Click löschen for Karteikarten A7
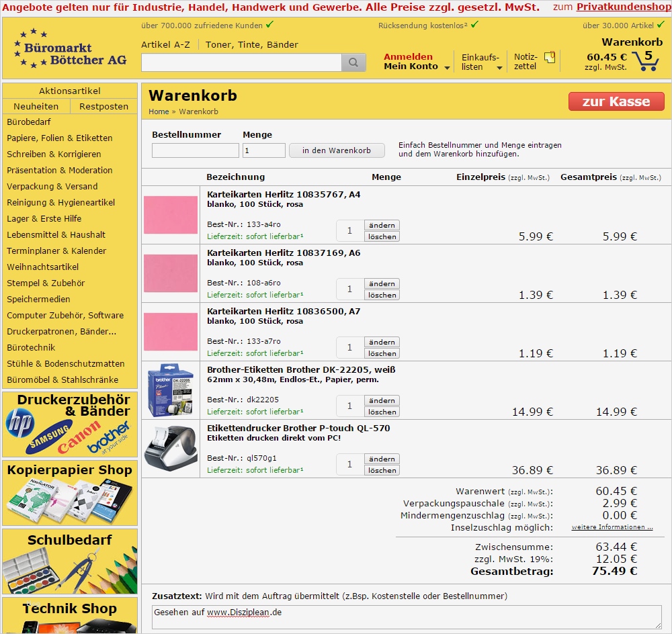This screenshot has height=634, width=672. [382, 353]
